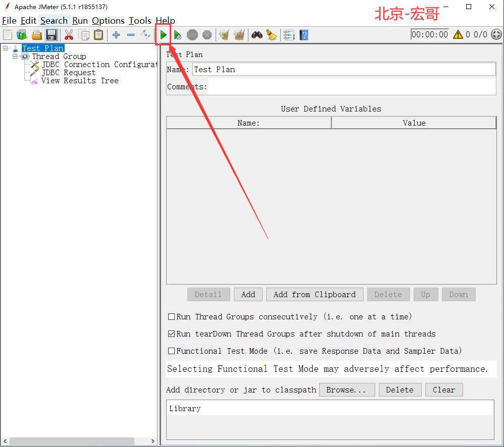Click the elapsed time 00:00:00 display

point(430,34)
